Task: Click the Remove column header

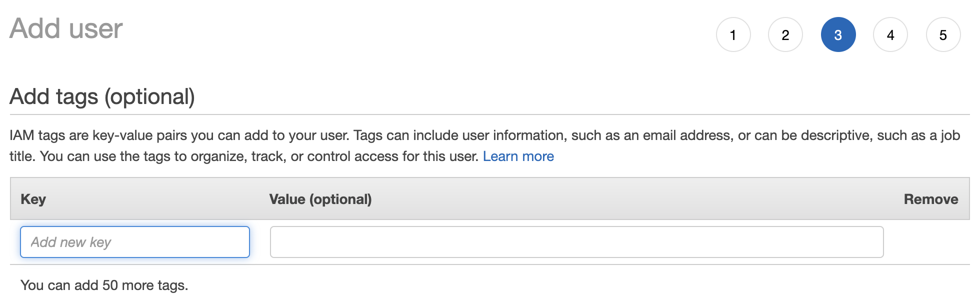Action: pos(931,198)
